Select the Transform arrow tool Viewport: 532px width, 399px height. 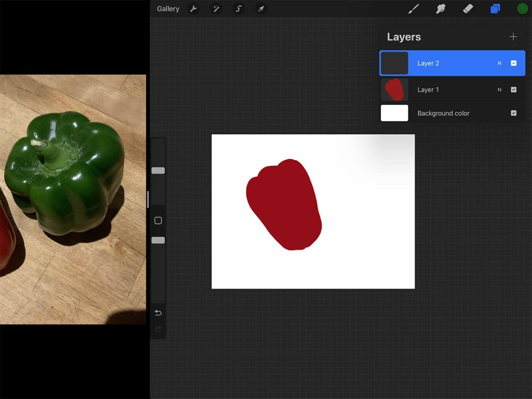click(261, 9)
